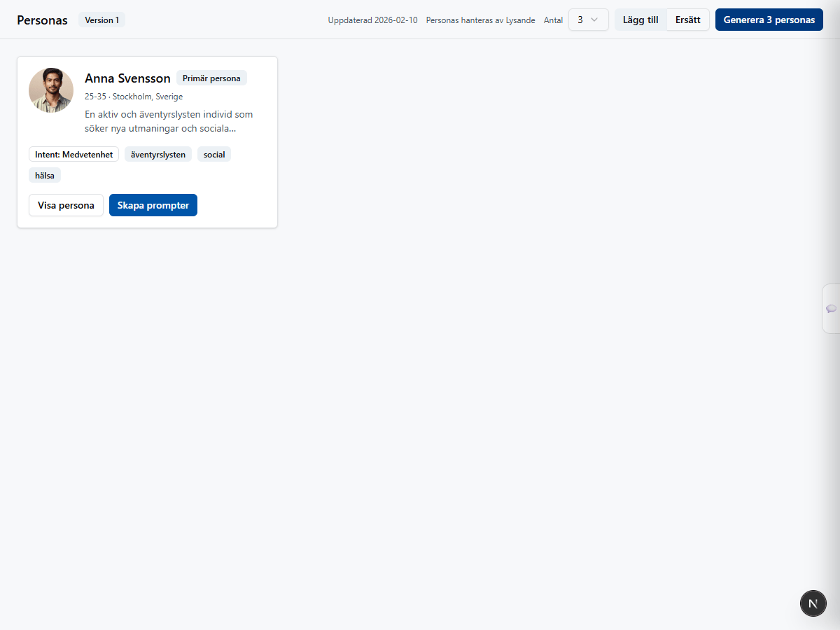Click the Version 1 badge
The image size is (840, 630).
(101, 20)
